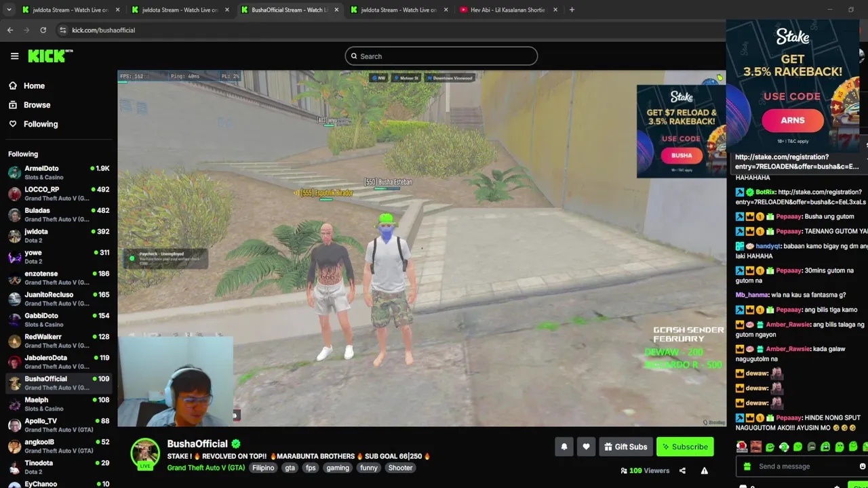Screen dimensions: 868x488
Task: Click the Kick logo
Action: (x=50, y=56)
